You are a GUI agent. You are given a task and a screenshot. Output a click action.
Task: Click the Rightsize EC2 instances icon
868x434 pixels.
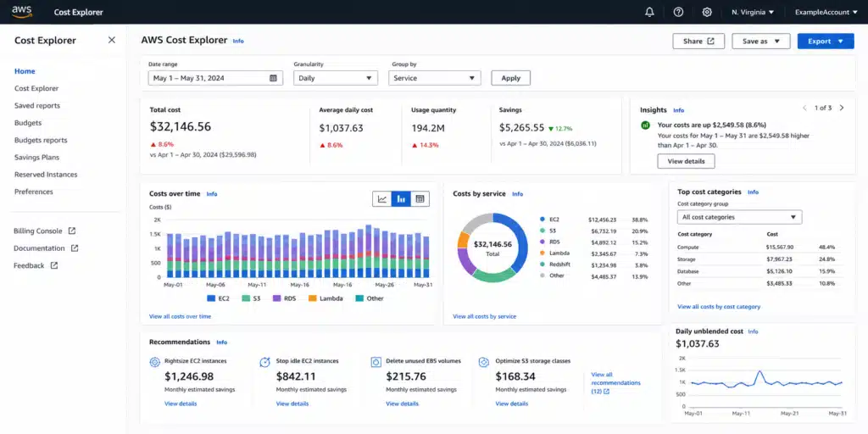coord(154,362)
